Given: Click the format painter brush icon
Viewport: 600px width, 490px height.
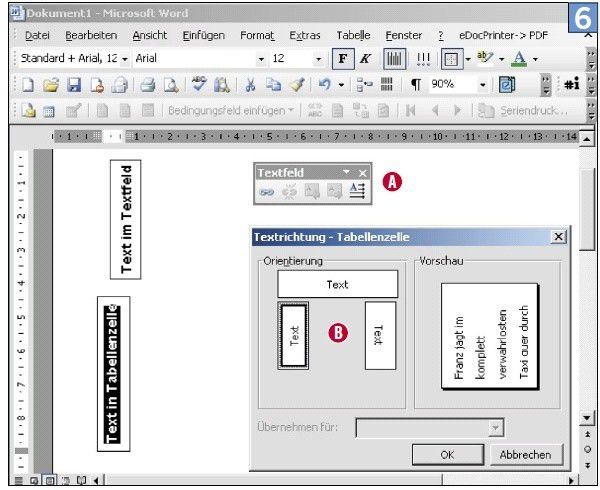Looking at the screenshot, I should (297, 85).
